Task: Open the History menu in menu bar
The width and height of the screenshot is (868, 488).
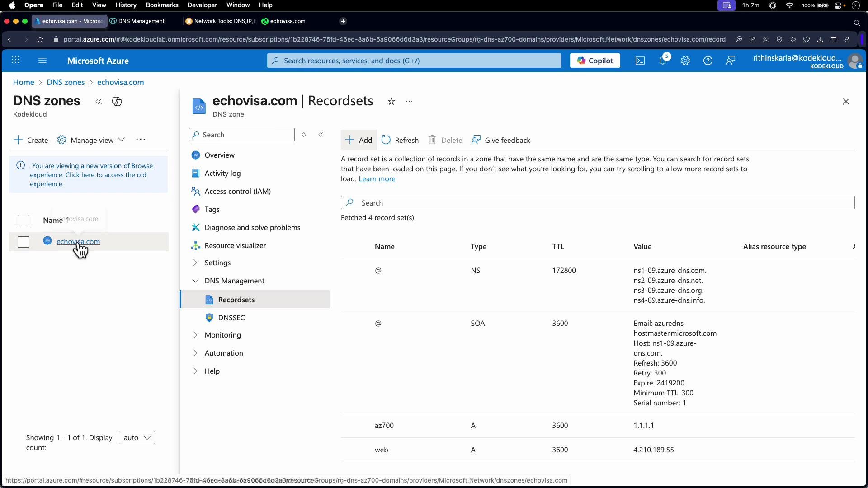Action: click(x=126, y=5)
